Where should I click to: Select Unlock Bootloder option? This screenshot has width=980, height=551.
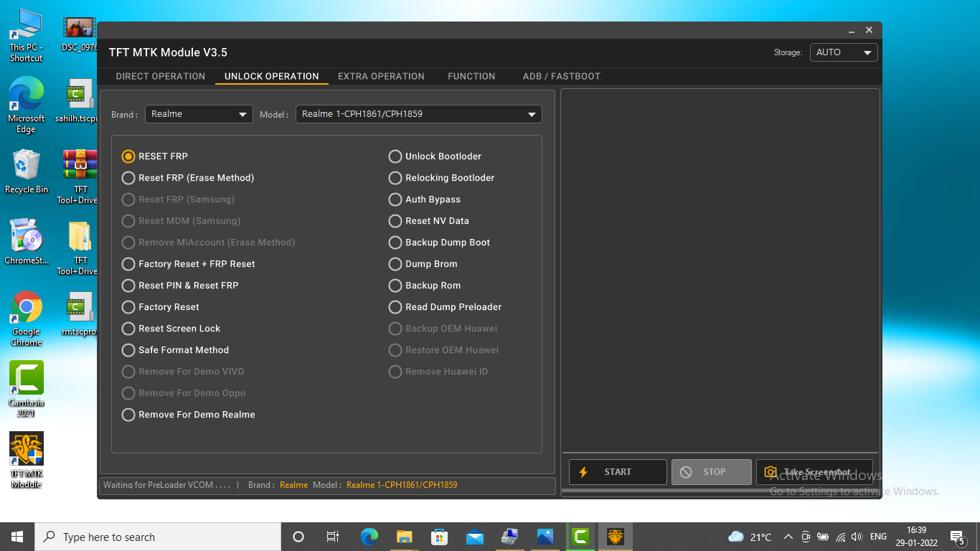435,156
